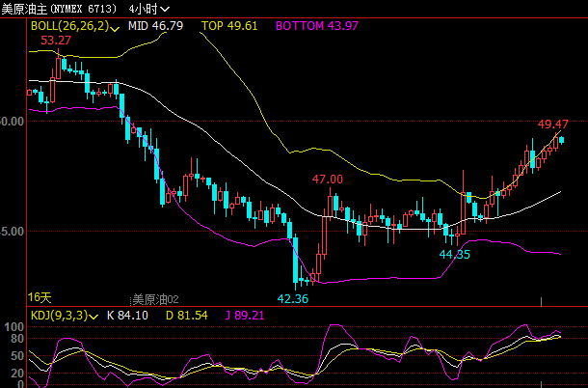This screenshot has height=388, width=588.
Task: Click the 美原油主 (NYMEX 6713) title
Action: 59,9
